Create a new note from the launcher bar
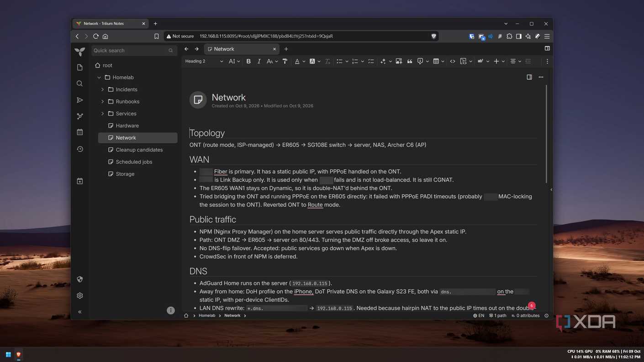Viewport: 644px width, 362px height. coord(80,68)
